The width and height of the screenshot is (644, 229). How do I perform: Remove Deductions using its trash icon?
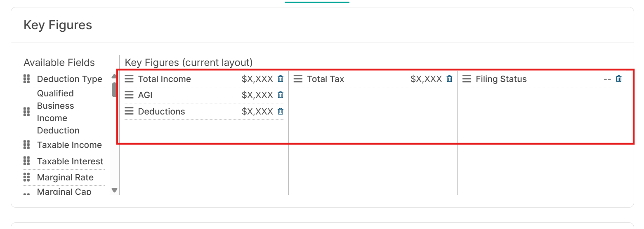pos(281,111)
